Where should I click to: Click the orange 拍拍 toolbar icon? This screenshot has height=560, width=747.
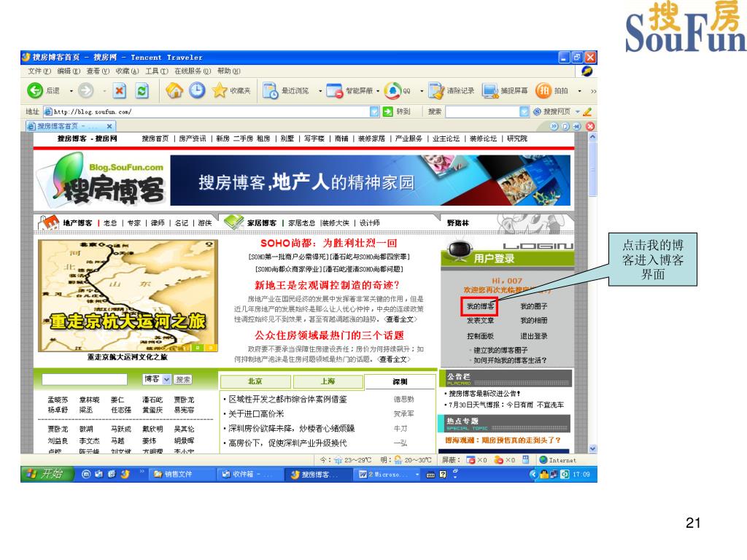tap(543, 90)
